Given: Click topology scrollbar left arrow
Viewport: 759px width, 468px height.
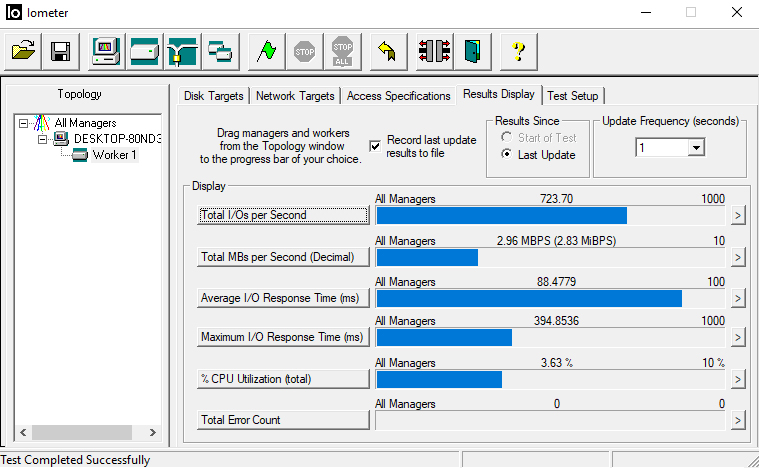Looking at the screenshot, I should click(x=23, y=432).
